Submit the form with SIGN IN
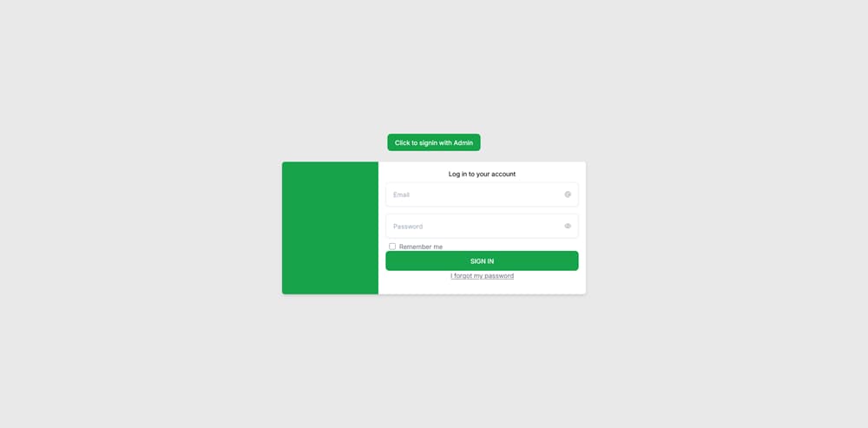Viewport: 868px width, 428px height. point(482,260)
